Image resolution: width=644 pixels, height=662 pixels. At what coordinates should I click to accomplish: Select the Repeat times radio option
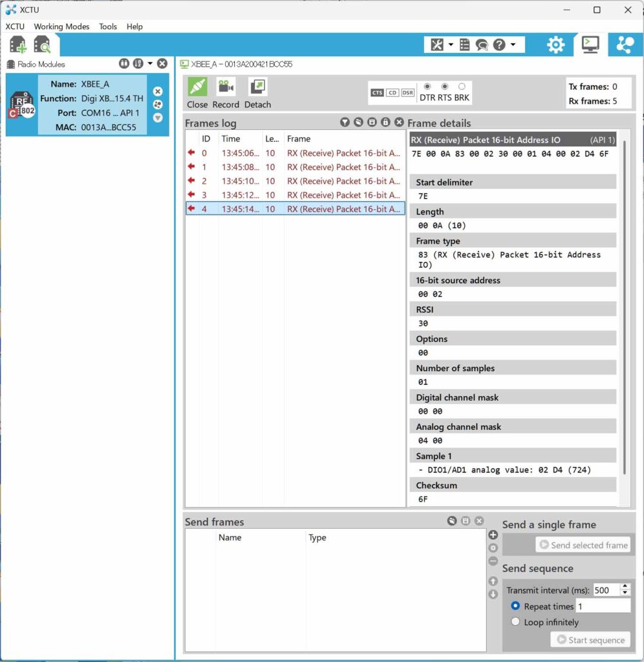pyautogui.click(x=515, y=606)
